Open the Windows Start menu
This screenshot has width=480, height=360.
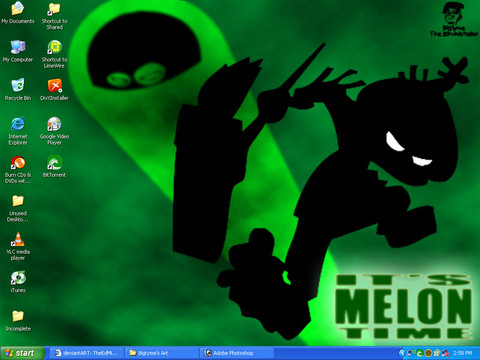[22, 353]
